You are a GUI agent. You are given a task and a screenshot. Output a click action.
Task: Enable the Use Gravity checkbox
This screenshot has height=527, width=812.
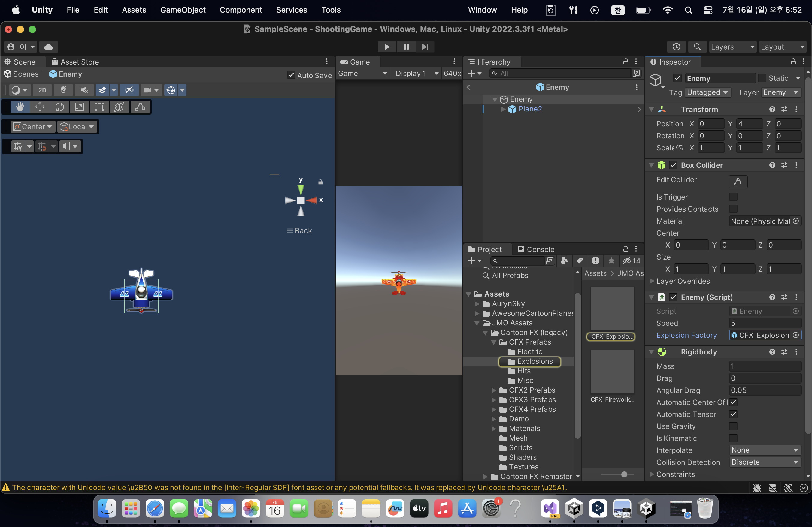pos(733,426)
